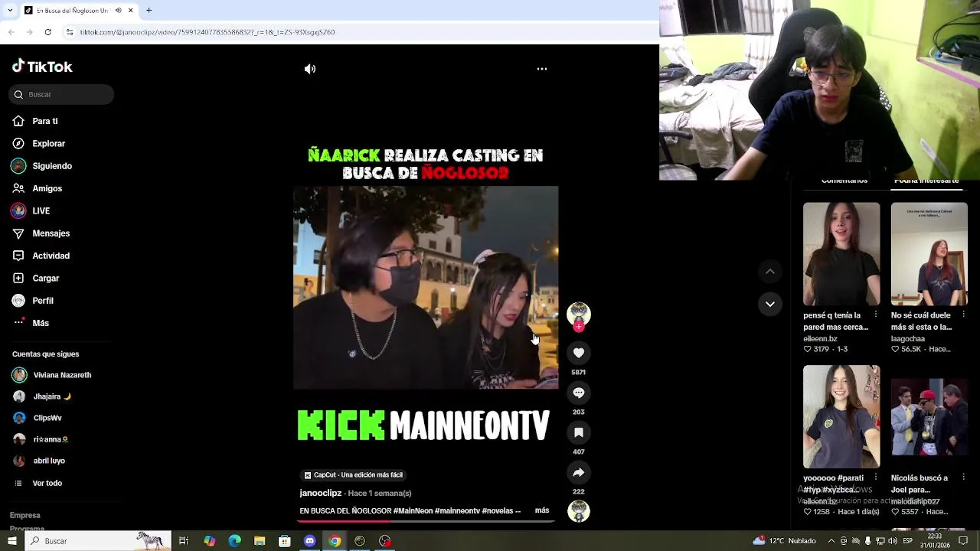Open Task View on taskbar
This screenshot has width=980, height=551.
click(x=184, y=541)
